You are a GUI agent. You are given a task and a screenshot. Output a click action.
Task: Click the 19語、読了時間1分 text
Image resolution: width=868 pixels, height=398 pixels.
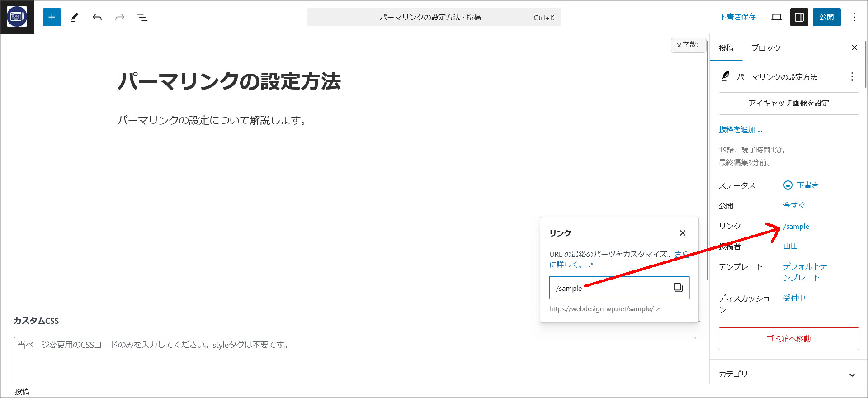[x=754, y=150]
